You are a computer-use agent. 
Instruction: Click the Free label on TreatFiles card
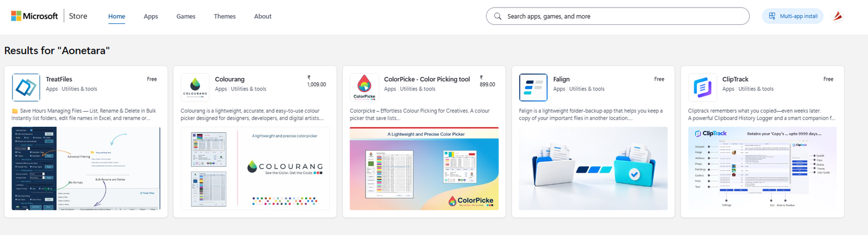pos(152,79)
